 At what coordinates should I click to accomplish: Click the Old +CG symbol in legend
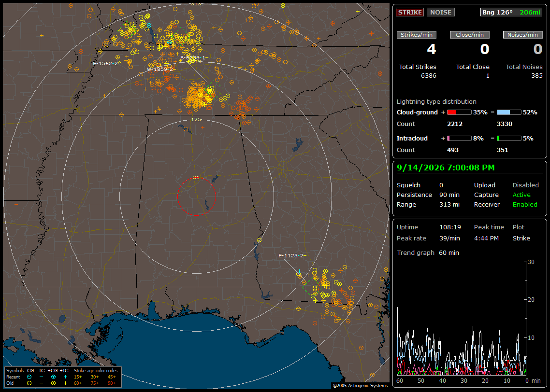pos(53,383)
